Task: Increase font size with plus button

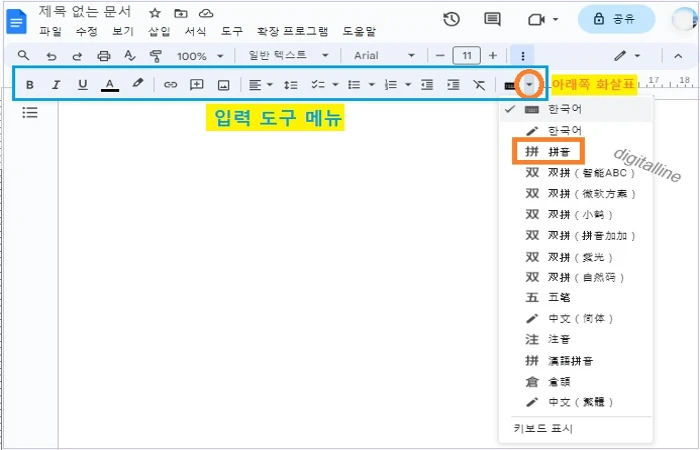Action: [x=493, y=55]
